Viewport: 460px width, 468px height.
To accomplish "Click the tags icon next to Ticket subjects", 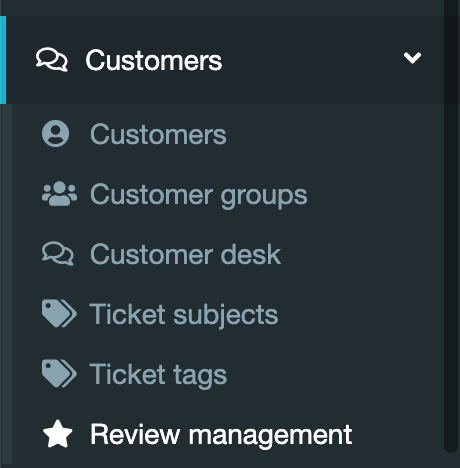I will point(59,314).
